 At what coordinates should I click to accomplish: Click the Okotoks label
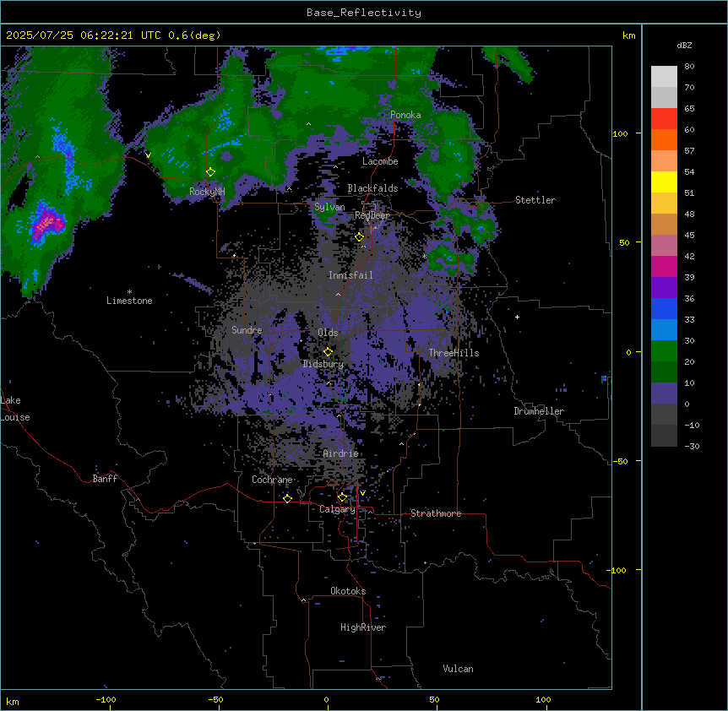click(348, 591)
